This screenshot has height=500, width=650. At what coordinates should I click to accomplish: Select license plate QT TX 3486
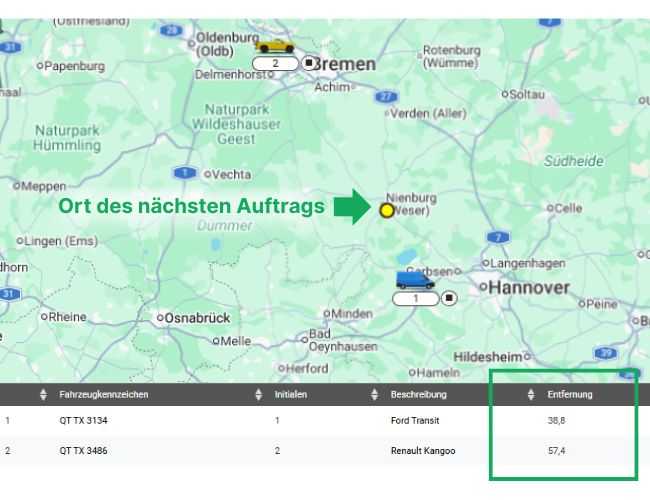pyautogui.click(x=83, y=451)
